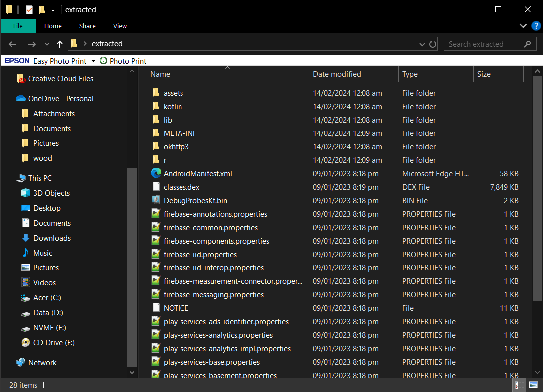The height and width of the screenshot is (392, 543).
Task: Click the Epson Photo Print icon
Action: click(x=103, y=61)
